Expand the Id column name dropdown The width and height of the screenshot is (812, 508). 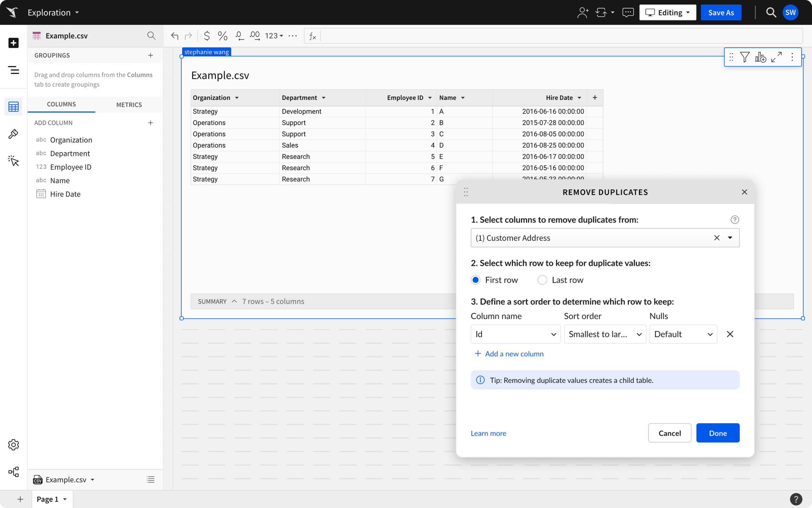515,334
